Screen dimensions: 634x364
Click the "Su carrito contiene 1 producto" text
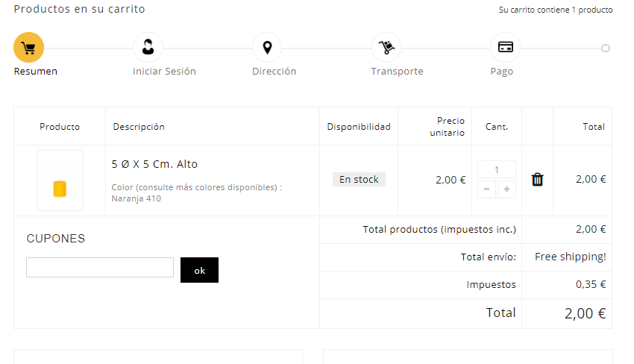coord(556,10)
